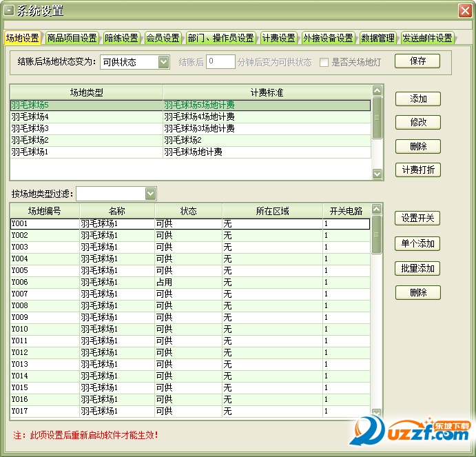Click the 计费打折 button
This screenshot has height=457, width=476.
click(417, 170)
